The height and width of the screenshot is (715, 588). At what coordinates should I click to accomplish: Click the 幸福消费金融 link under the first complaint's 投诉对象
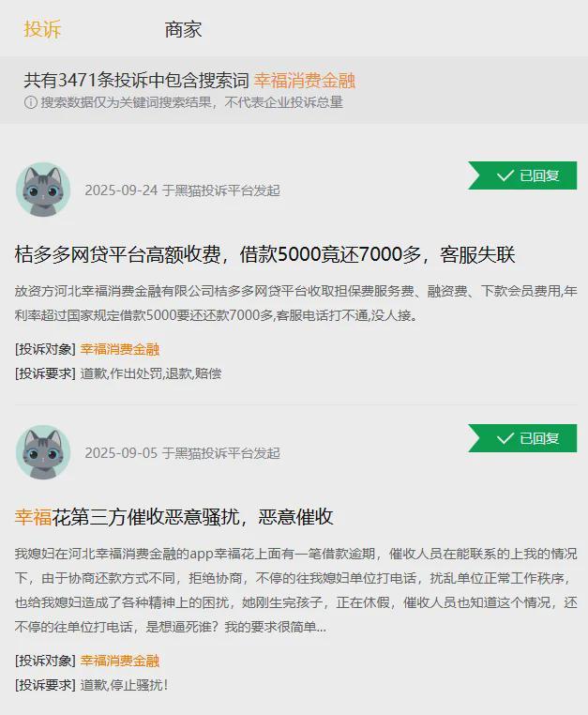(x=120, y=349)
